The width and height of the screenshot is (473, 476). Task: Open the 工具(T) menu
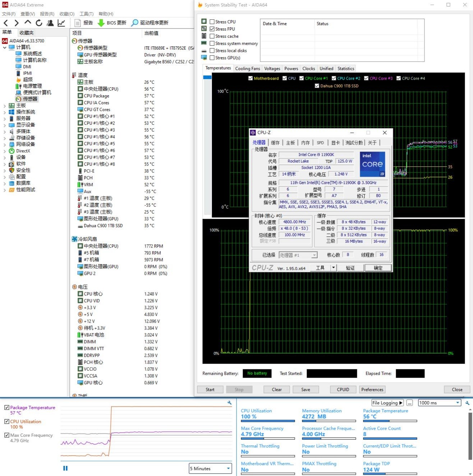86,14
